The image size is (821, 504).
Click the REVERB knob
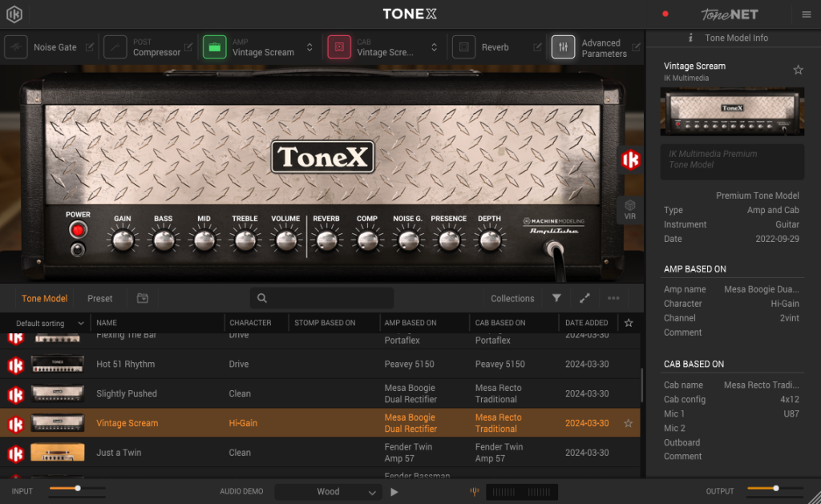pos(327,240)
